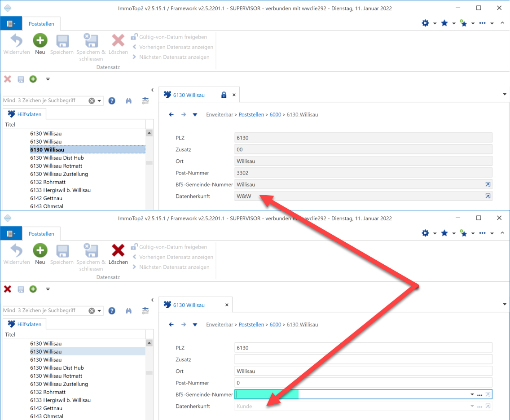
Task: Open the BfS-Gemeinde-Nummer dropdown in lower window
Action: pyautogui.click(x=472, y=394)
